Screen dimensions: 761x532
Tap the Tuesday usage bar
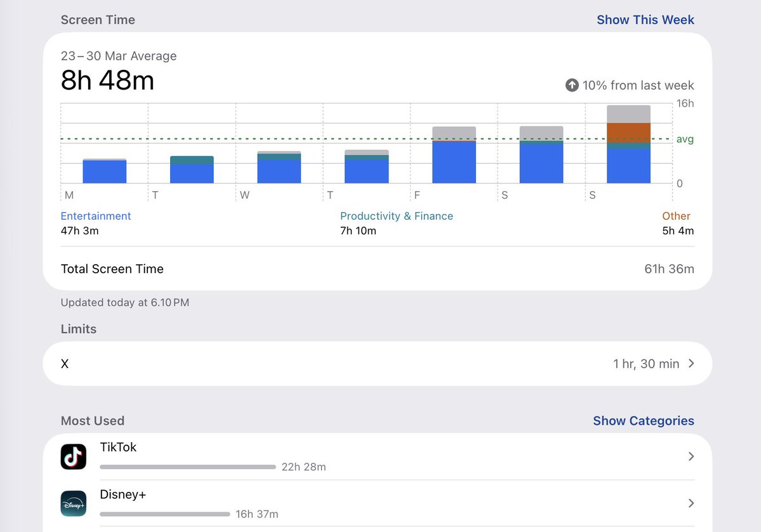point(192,170)
